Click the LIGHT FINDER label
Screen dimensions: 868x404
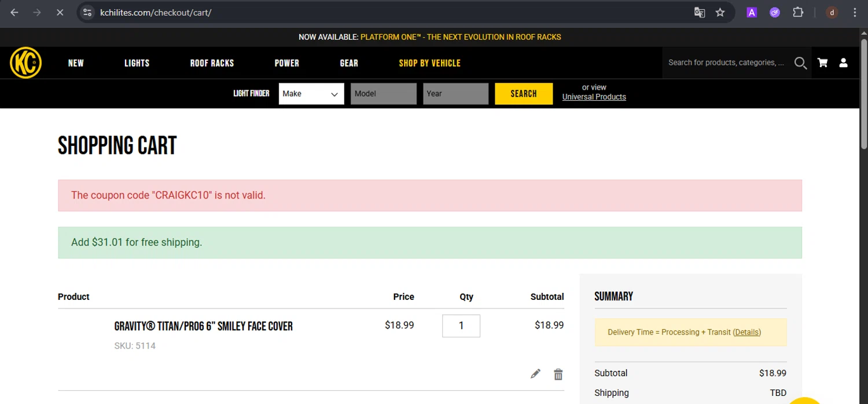(251, 94)
